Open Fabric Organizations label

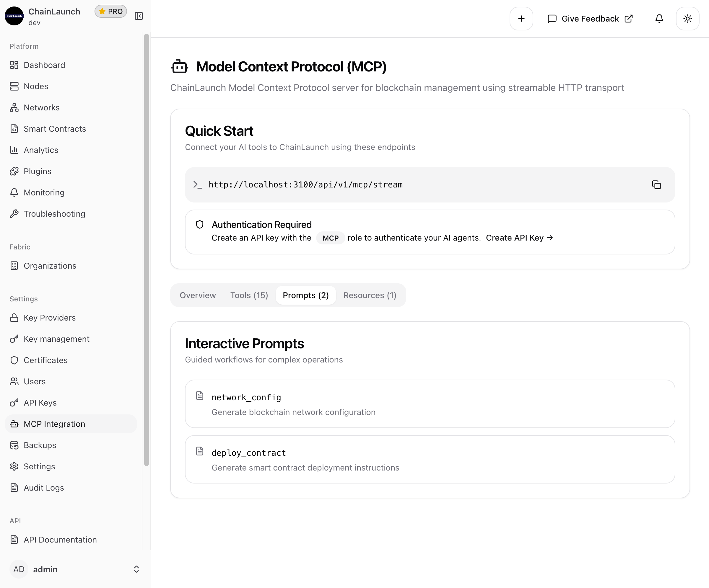pos(50,266)
